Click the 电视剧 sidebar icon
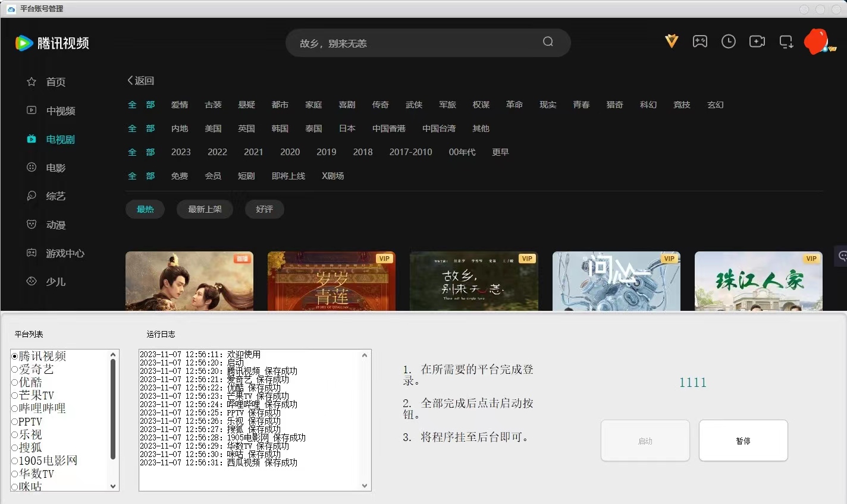Viewport: 847px width, 504px height. click(32, 139)
